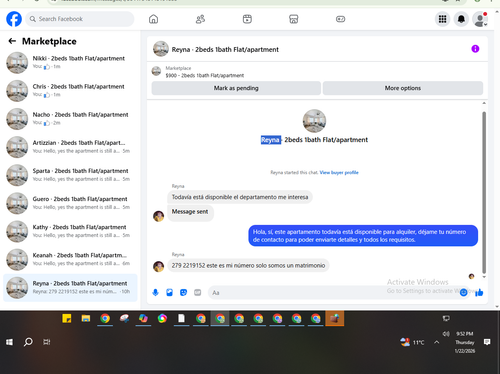Click the listing thumbnail above Reyna's chat
Viewport: 500px width, 374px height.
coord(314,121)
